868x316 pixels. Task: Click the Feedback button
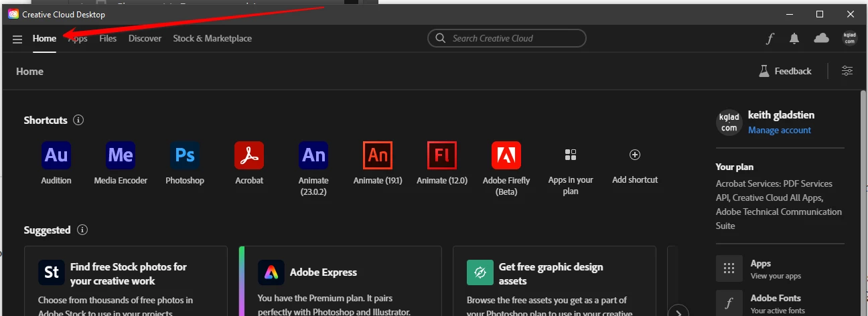pyautogui.click(x=785, y=71)
